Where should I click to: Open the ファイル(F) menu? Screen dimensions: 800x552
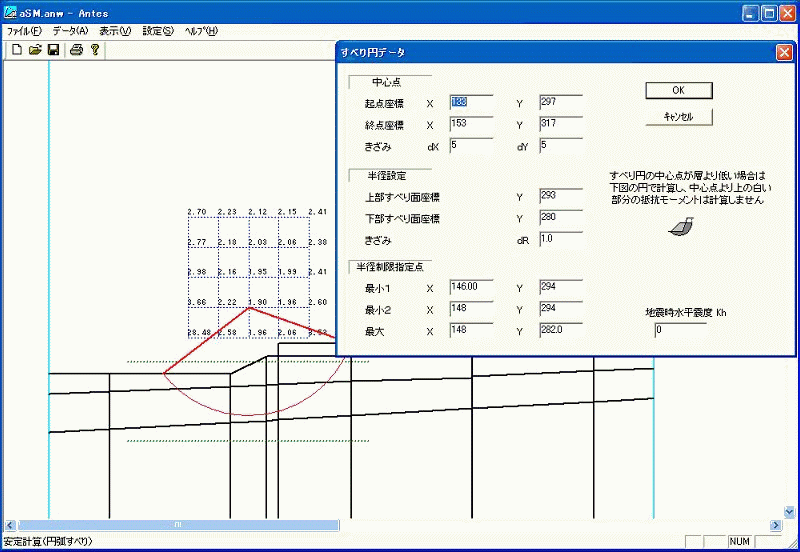click(x=24, y=31)
